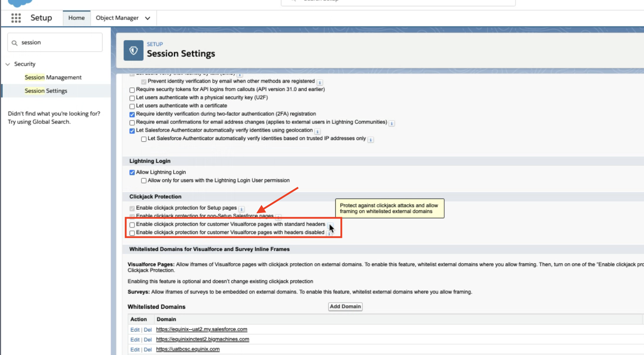Check 'Allow only for users with Lightning Login User permission'
644x355 pixels.
144,181
